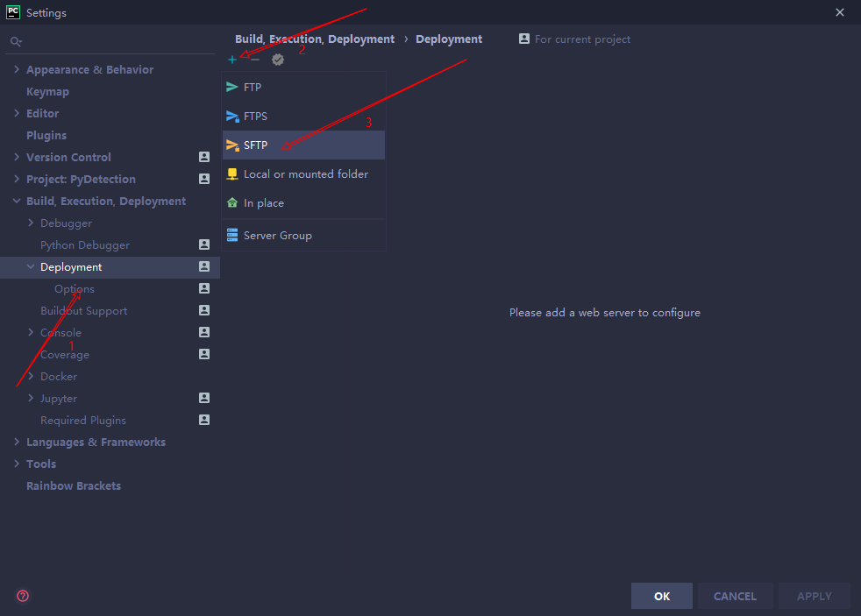This screenshot has height=616, width=861.
Task: Pick Local or mounted folder option
Action: [x=303, y=174]
